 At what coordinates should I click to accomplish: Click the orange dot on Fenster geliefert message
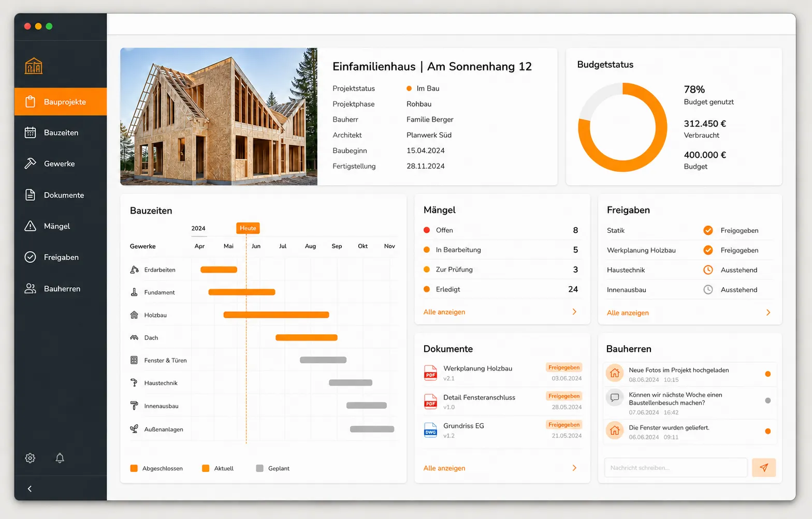pos(767,431)
